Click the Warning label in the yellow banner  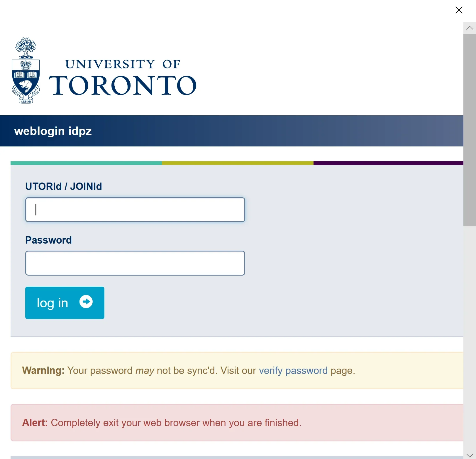click(43, 370)
